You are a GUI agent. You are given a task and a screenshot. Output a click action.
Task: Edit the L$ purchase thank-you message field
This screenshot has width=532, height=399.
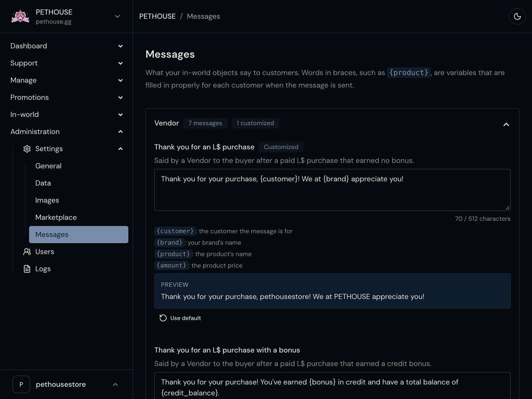tap(332, 190)
